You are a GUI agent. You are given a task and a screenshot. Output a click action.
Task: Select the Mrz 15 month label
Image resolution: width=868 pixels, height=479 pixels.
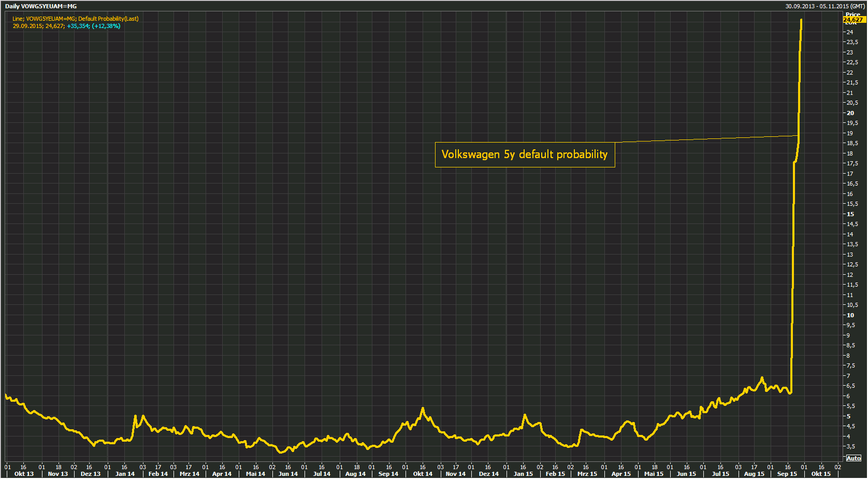(587, 474)
